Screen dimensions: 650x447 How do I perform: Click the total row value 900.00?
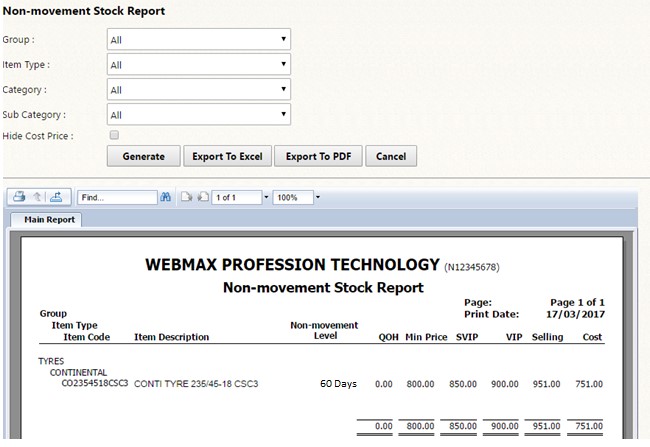pos(504,426)
